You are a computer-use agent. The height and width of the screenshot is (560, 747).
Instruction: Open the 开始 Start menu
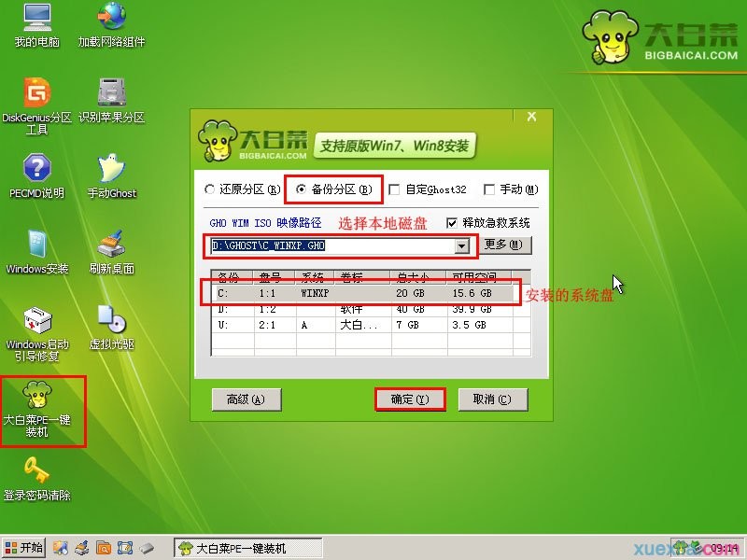point(23,547)
